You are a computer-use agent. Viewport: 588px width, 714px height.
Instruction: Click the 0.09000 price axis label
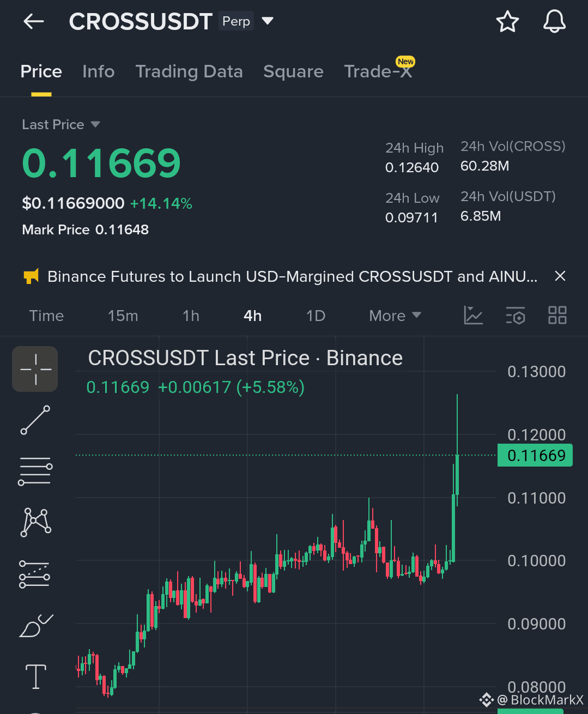(536, 624)
